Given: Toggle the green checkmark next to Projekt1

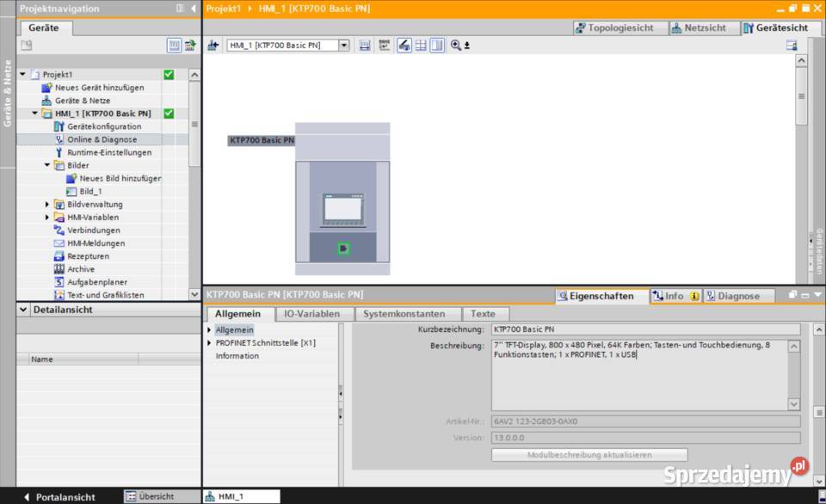Looking at the screenshot, I should tap(169, 75).
